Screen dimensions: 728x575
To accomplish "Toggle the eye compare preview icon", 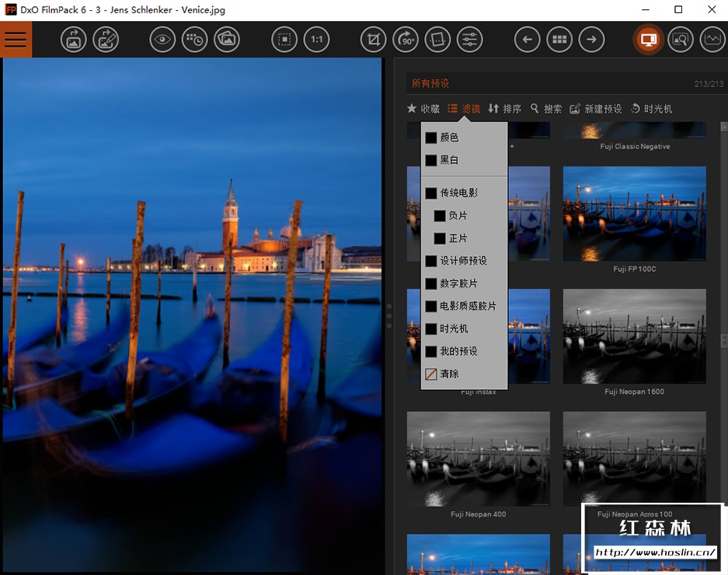I will point(162,40).
